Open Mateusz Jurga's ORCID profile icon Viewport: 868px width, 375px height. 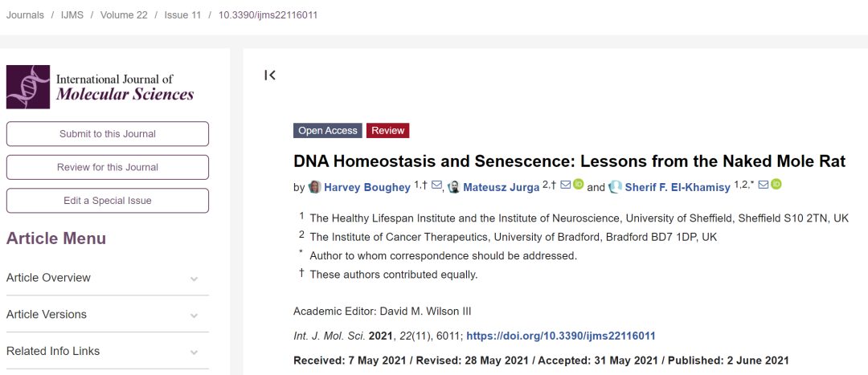click(x=578, y=185)
